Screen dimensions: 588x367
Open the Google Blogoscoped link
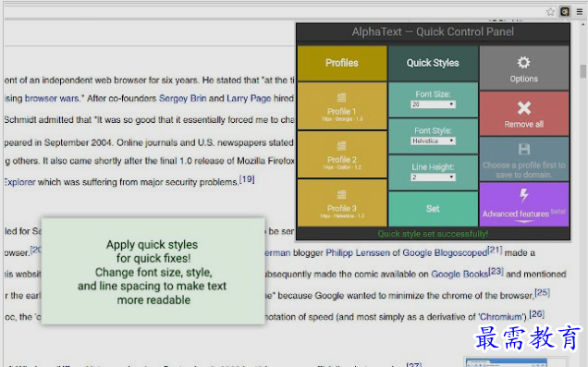click(x=445, y=253)
